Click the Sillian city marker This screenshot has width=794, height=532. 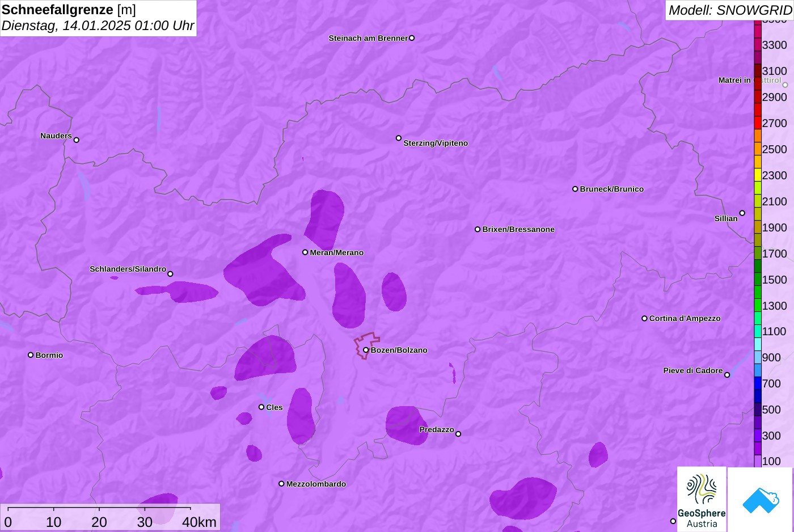click(742, 213)
